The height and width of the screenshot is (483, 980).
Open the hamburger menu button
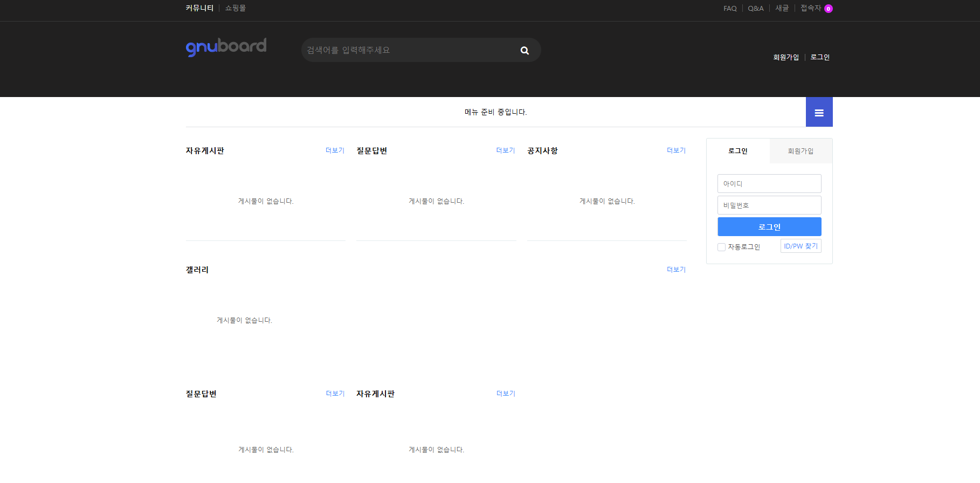pos(819,112)
